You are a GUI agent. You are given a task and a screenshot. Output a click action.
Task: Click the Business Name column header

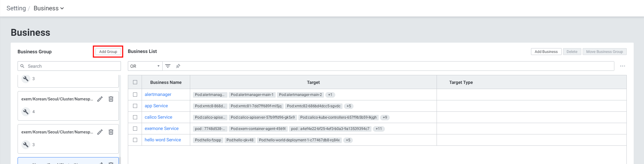tap(166, 83)
